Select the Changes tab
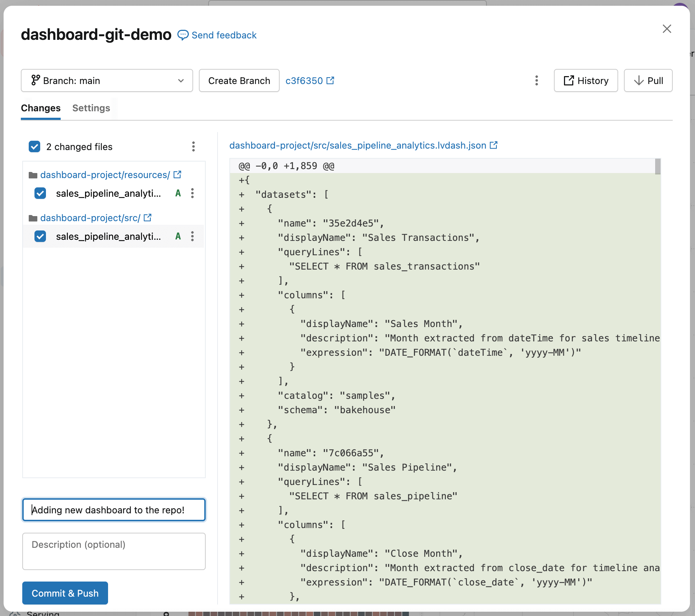 click(x=41, y=108)
